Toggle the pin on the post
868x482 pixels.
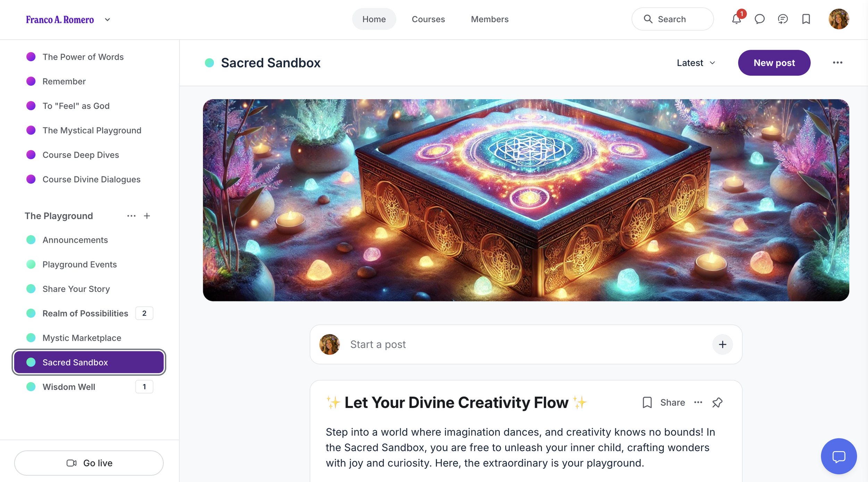(x=717, y=402)
